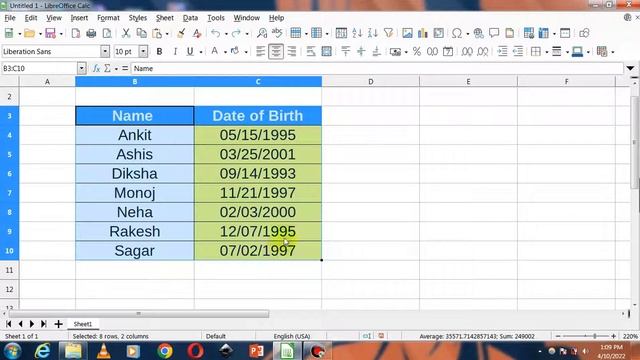Open the Sheet menu

[164, 18]
